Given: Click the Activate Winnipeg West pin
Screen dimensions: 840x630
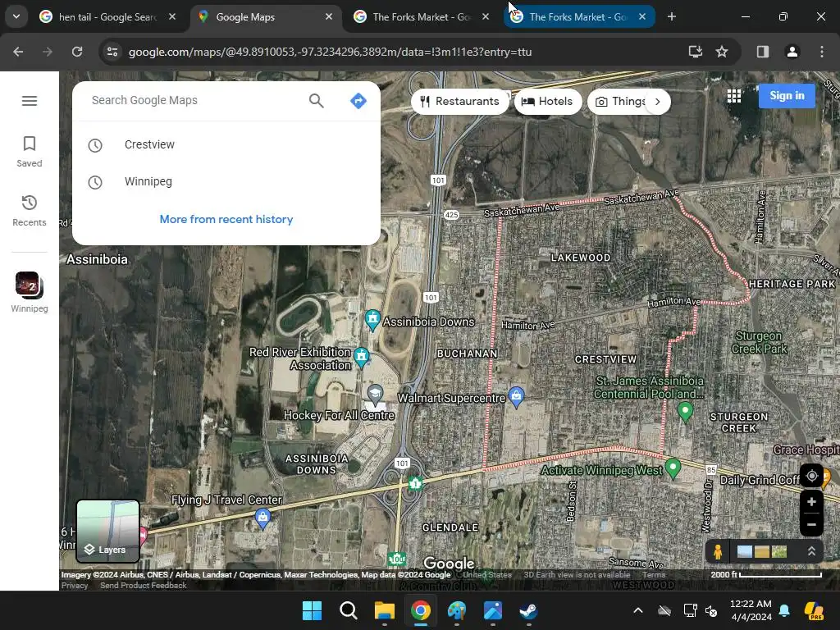Looking at the screenshot, I should pos(673,468).
